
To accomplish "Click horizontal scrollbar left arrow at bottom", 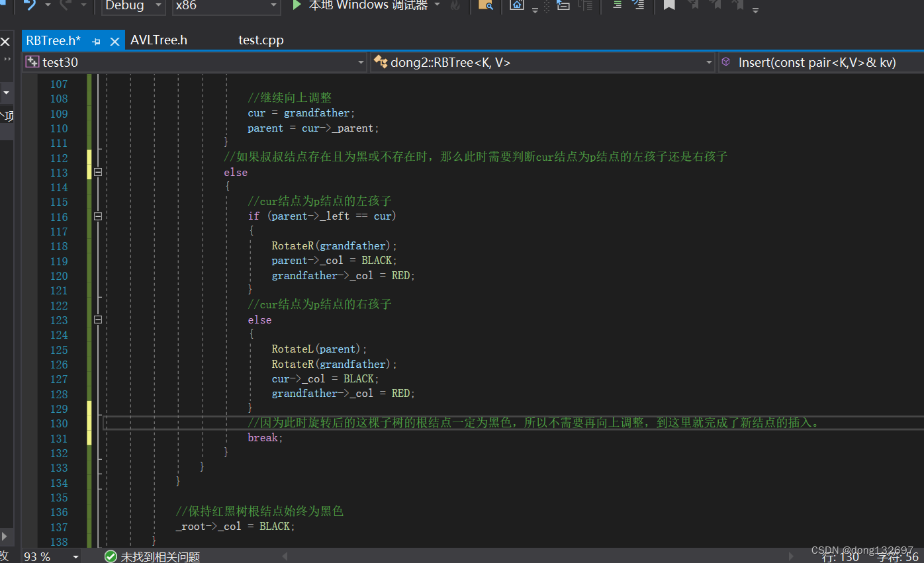I will point(285,556).
